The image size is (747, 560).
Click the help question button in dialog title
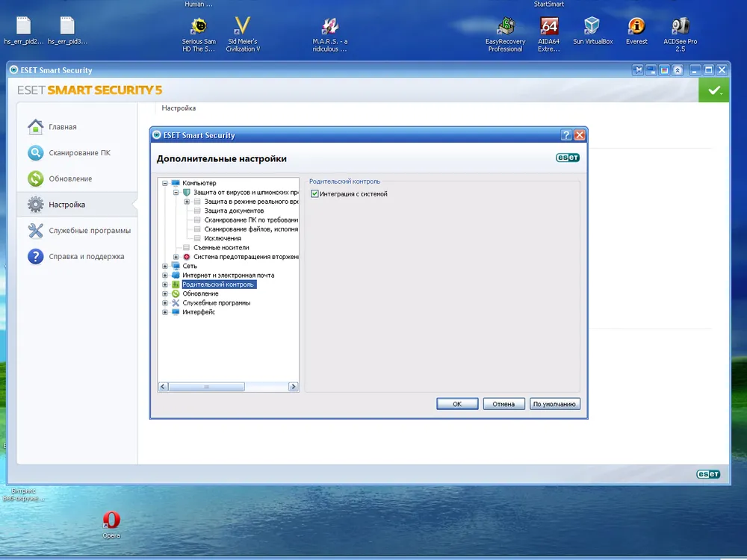[x=566, y=135]
